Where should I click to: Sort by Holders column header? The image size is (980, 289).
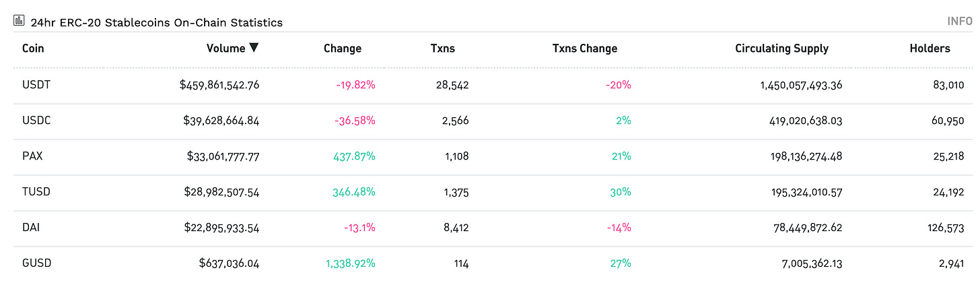pos(930,49)
